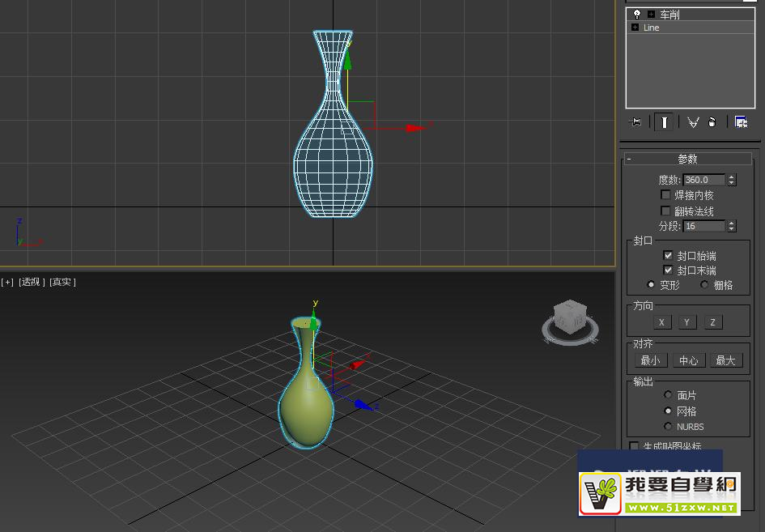Toggle the 车削 modifier light bulb icon
Screen dimensions: 765x532
(635, 14)
